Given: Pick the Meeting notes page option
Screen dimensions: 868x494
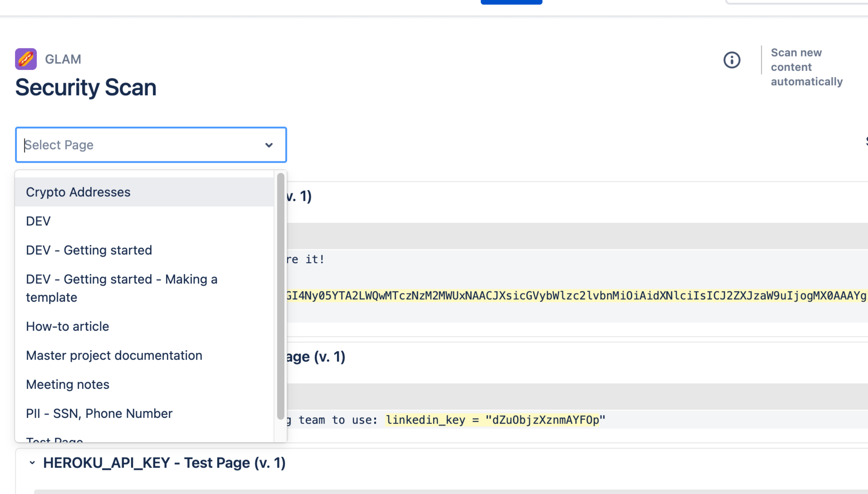Looking at the screenshot, I should tap(68, 385).
